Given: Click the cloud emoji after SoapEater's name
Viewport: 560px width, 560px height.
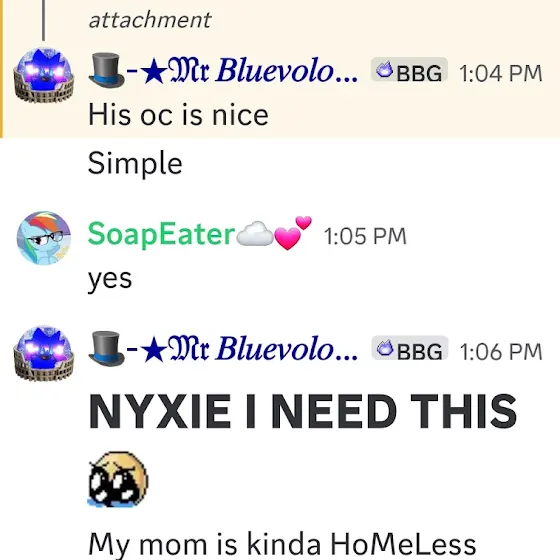Looking at the screenshot, I should [x=255, y=234].
